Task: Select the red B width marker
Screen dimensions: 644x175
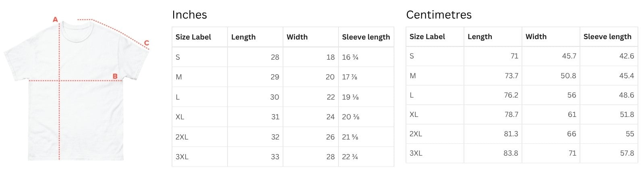Action: (x=115, y=76)
